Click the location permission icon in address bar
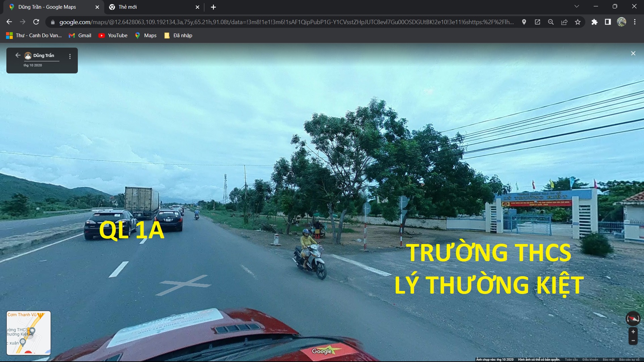 524,22
